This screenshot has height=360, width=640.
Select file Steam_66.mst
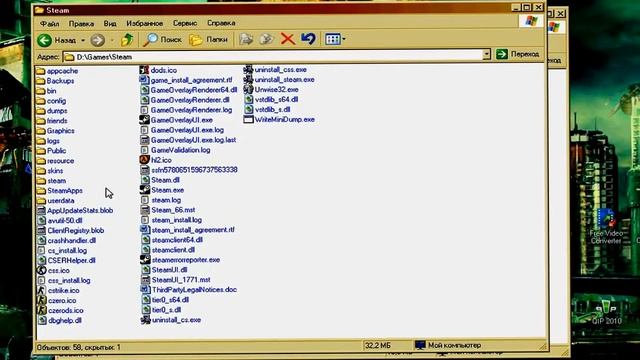[168, 210]
